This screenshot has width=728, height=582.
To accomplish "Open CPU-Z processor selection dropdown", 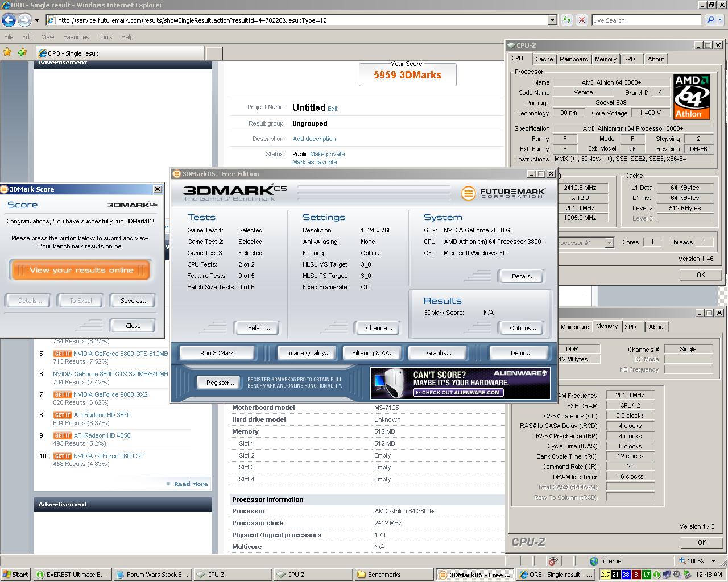I will click(609, 243).
